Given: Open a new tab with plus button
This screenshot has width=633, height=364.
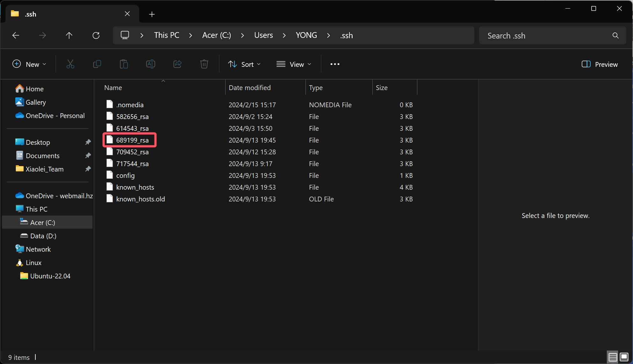Looking at the screenshot, I should pos(152,14).
